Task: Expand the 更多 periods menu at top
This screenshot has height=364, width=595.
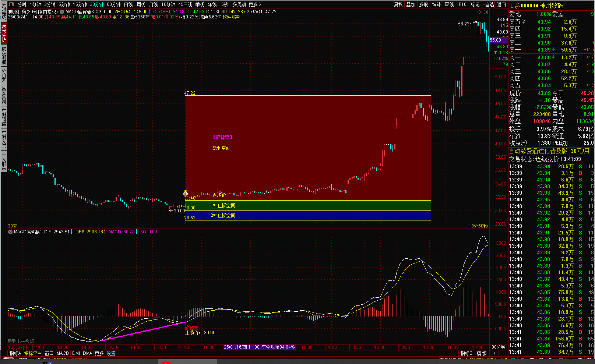Action: tap(255, 4)
